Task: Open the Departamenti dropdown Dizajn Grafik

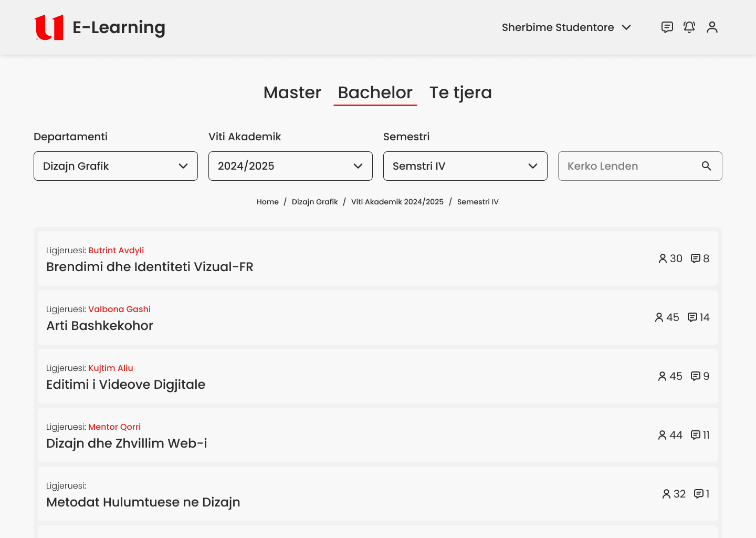Action: click(x=115, y=166)
